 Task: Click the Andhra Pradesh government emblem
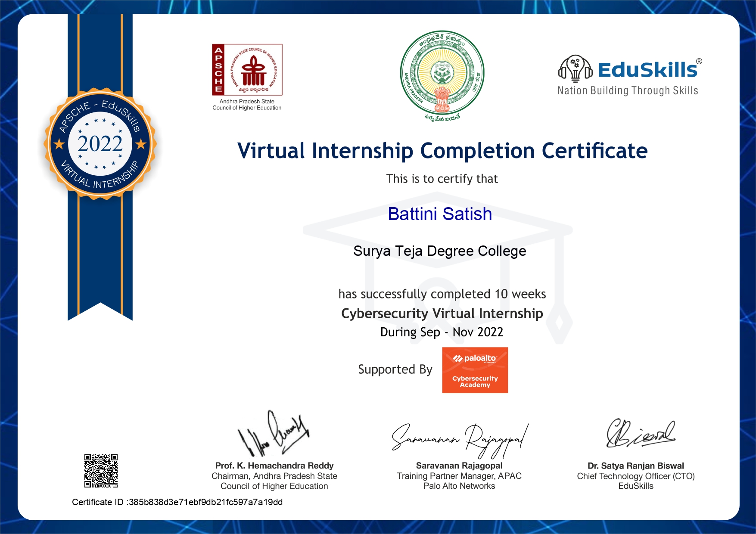click(x=442, y=75)
